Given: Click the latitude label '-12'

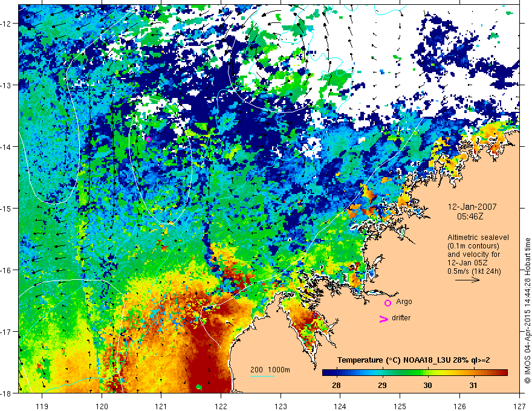Looking at the screenshot, I should coord(7,24).
